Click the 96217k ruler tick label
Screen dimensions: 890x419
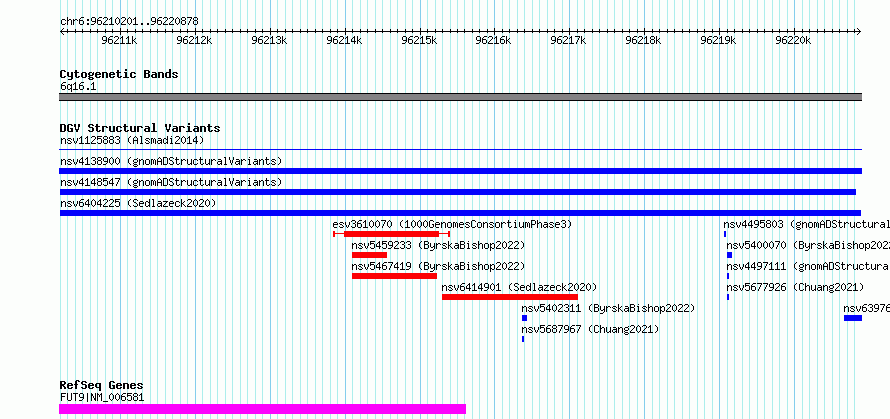[569, 40]
